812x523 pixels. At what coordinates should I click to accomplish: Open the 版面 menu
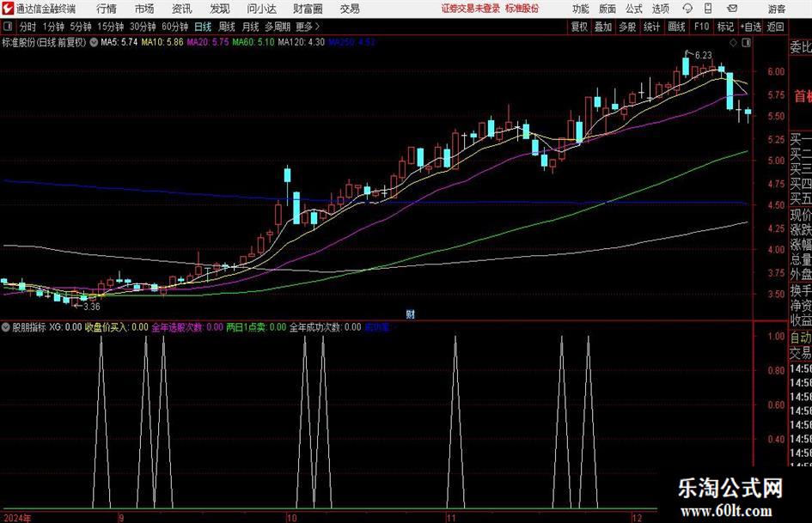tap(607, 9)
